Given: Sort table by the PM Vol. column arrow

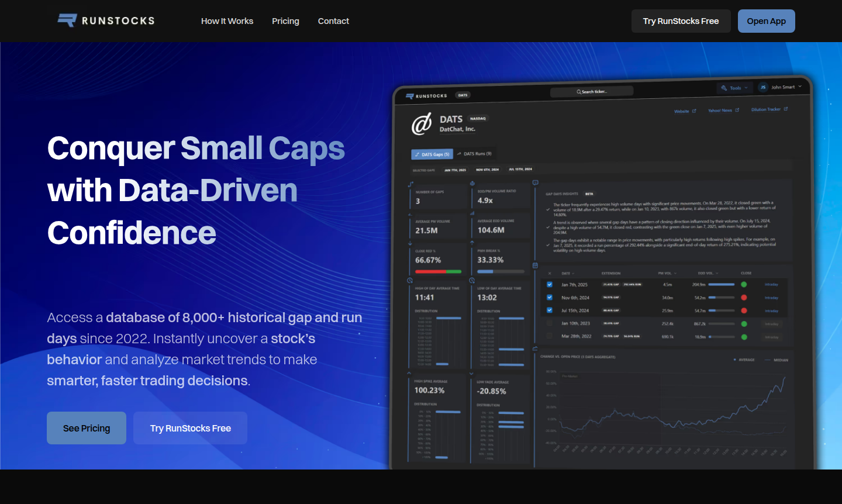Looking at the screenshot, I should click(675, 273).
